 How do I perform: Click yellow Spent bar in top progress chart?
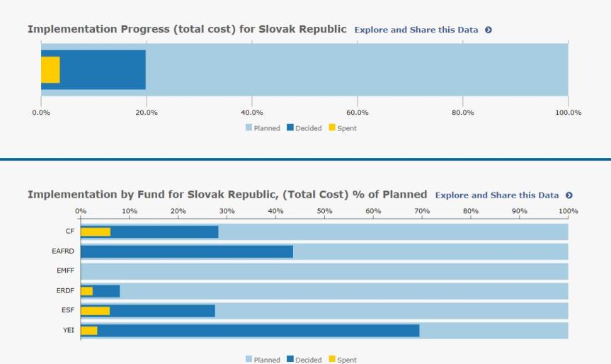tap(50, 69)
